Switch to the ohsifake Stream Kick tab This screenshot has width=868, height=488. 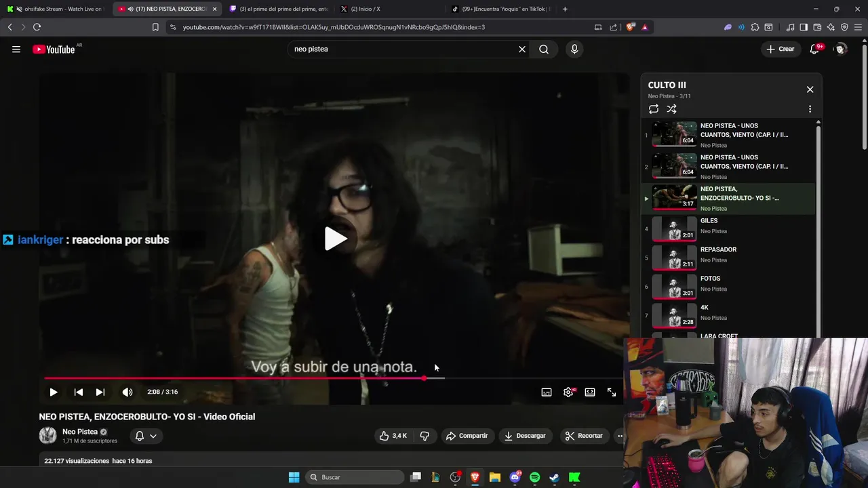click(x=58, y=9)
